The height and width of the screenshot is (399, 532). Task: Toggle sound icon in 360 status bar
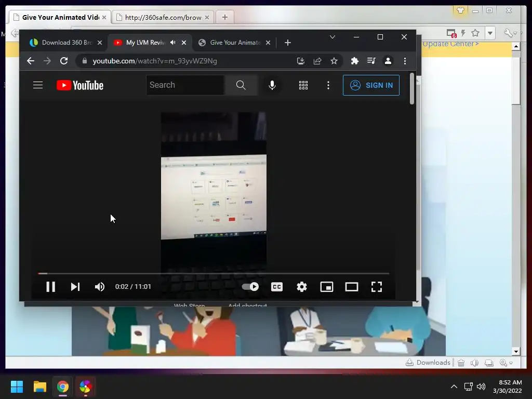(x=475, y=363)
